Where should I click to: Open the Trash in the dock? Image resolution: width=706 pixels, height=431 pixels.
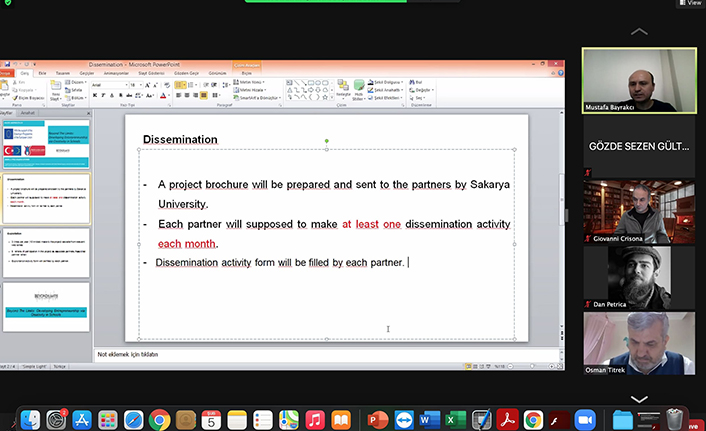[676, 419]
